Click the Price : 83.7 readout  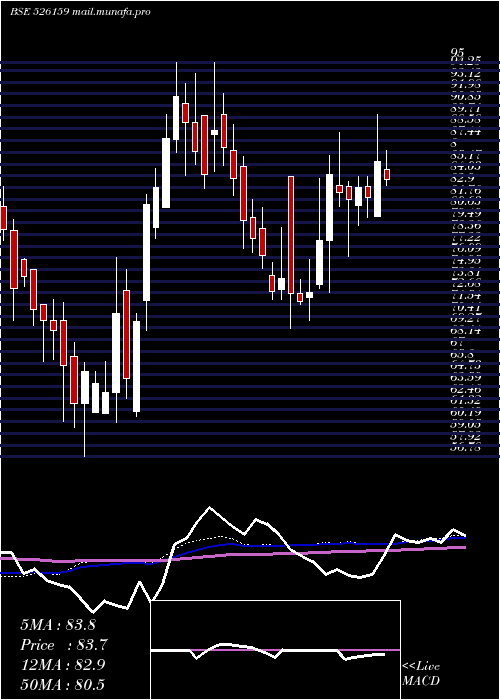point(64,645)
